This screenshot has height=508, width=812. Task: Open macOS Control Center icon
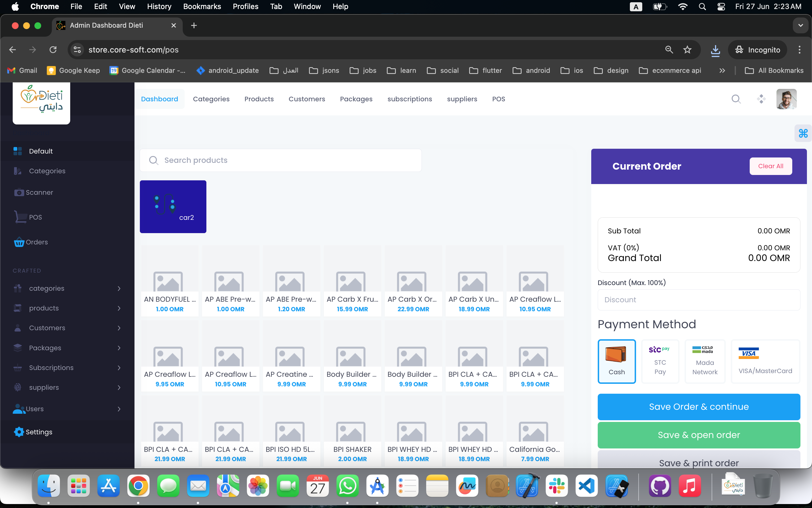pos(721,7)
